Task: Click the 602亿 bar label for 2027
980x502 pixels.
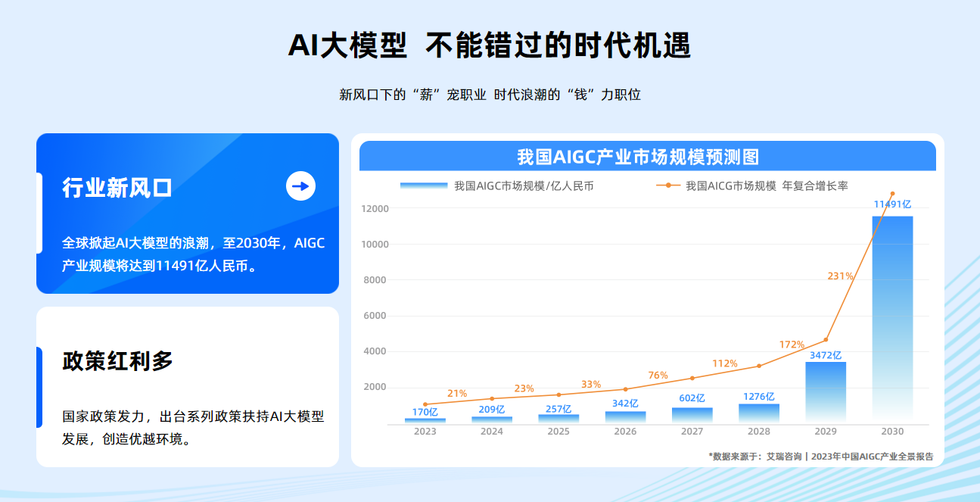Action: (692, 398)
